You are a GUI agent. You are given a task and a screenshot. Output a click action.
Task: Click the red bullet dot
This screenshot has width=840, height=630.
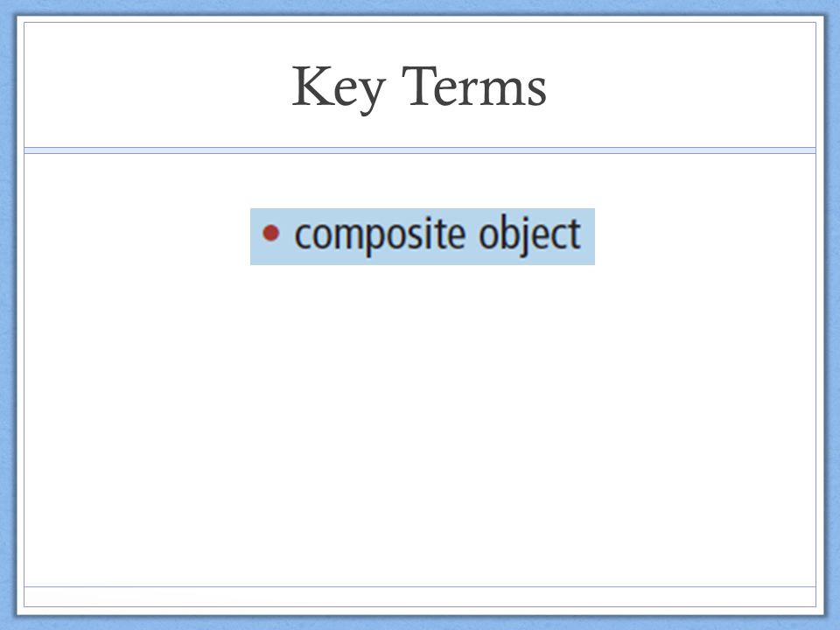pos(271,233)
